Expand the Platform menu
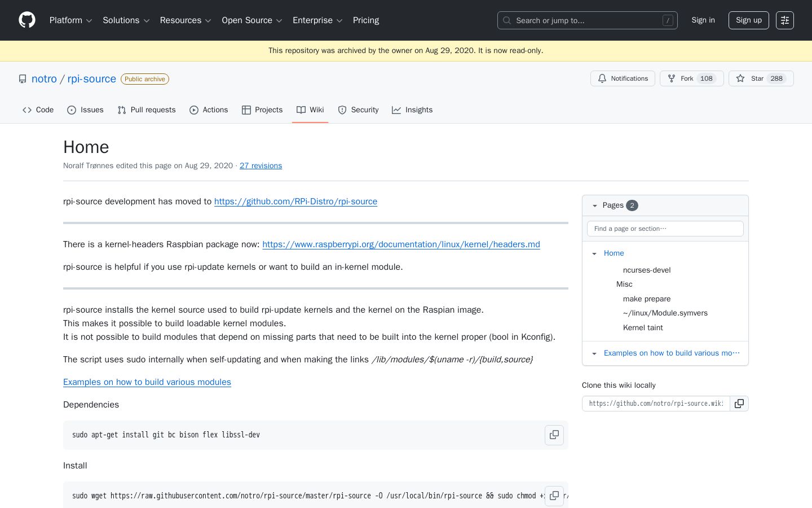Image resolution: width=812 pixels, height=508 pixels. point(70,20)
